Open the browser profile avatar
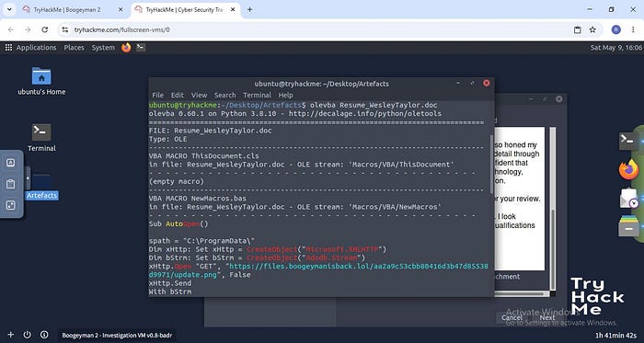644x343 pixels. (x=616, y=29)
